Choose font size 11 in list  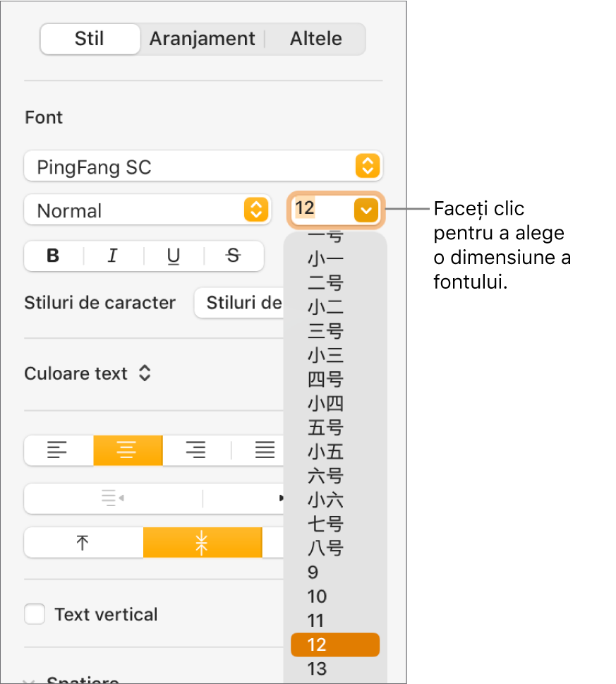(334, 620)
